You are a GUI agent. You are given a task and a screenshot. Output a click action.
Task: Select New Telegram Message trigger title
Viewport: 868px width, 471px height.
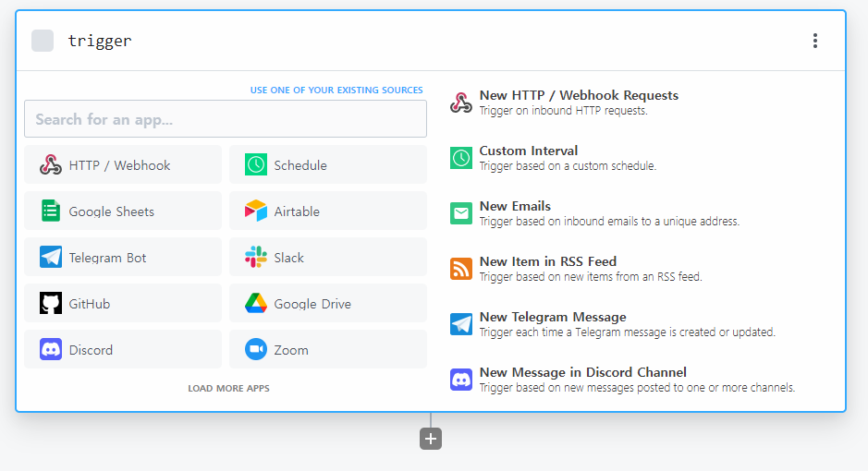point(553,317)
